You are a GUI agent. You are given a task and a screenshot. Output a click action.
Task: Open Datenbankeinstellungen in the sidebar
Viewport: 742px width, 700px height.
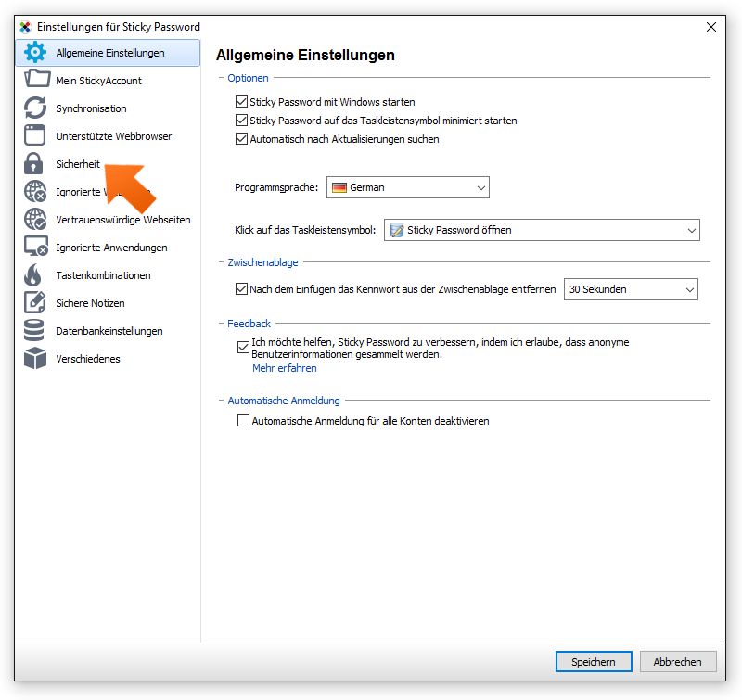tap(109, 331)
